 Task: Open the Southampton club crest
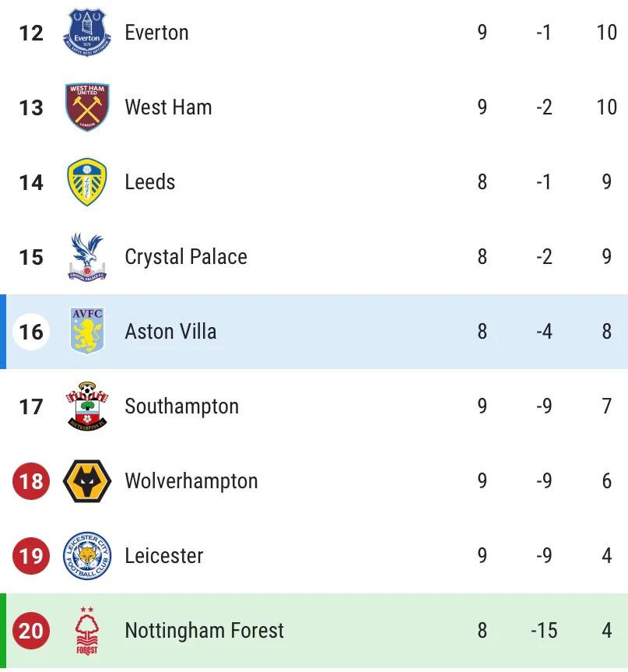[87, 406]
